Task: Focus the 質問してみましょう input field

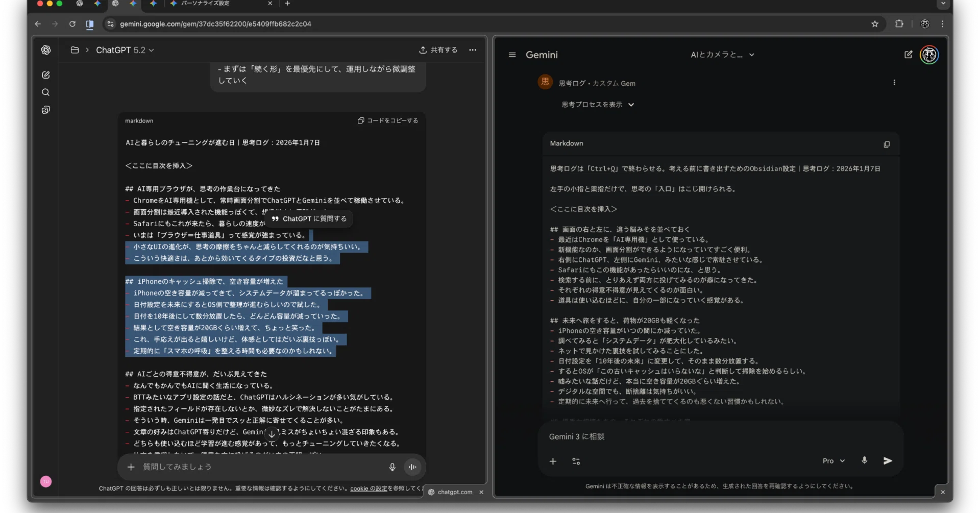Action: 260,467
